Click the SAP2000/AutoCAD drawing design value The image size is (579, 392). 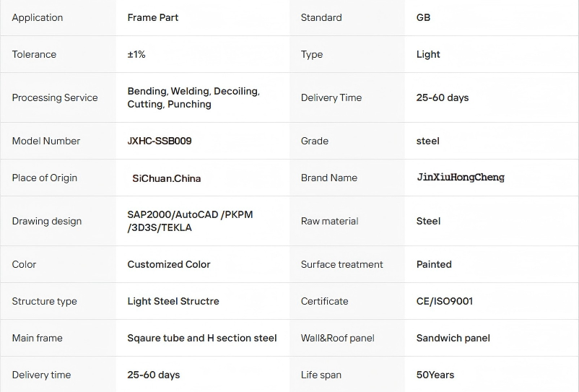coord(190,215)
